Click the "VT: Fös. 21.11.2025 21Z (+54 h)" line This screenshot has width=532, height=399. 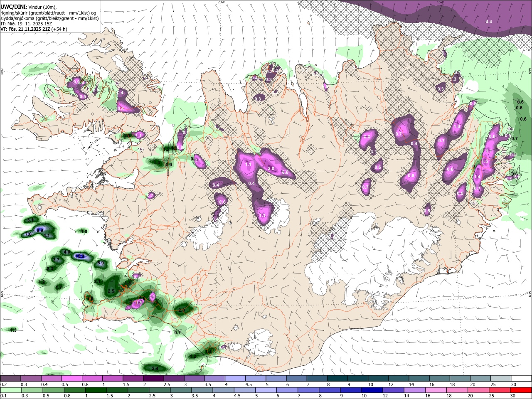click(34, 29)
